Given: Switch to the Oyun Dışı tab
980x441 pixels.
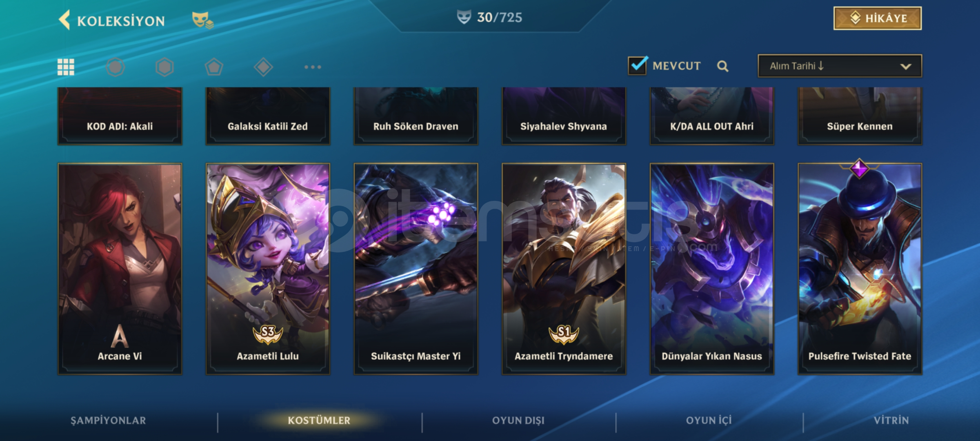Looking at the screenshot, I should [x=518, y=421].
